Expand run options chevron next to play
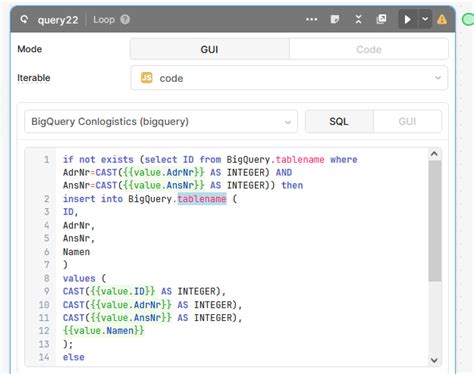This screenshot has width=474, height=374. point(425,19)
